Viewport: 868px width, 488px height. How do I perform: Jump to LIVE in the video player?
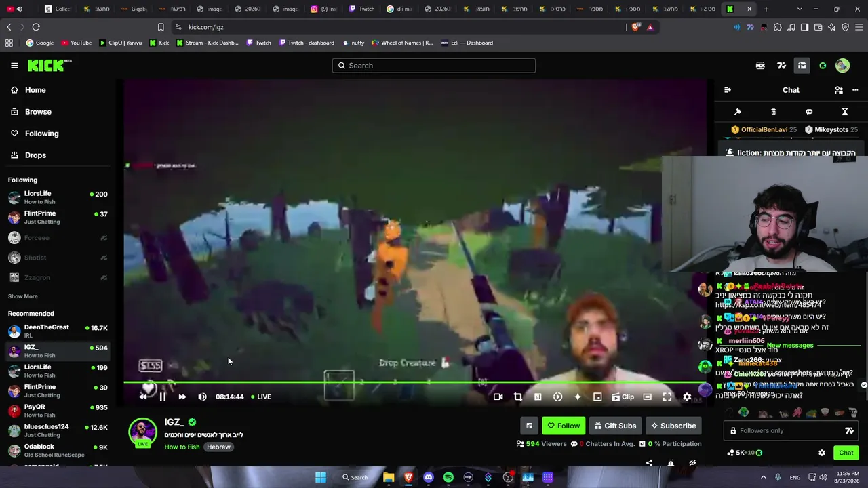[x=261, y=396]
